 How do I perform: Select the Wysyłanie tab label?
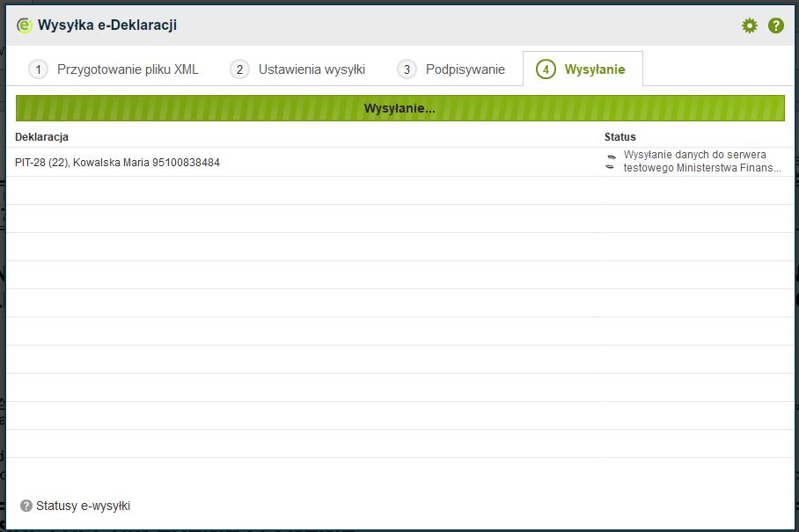click(595, 69)
